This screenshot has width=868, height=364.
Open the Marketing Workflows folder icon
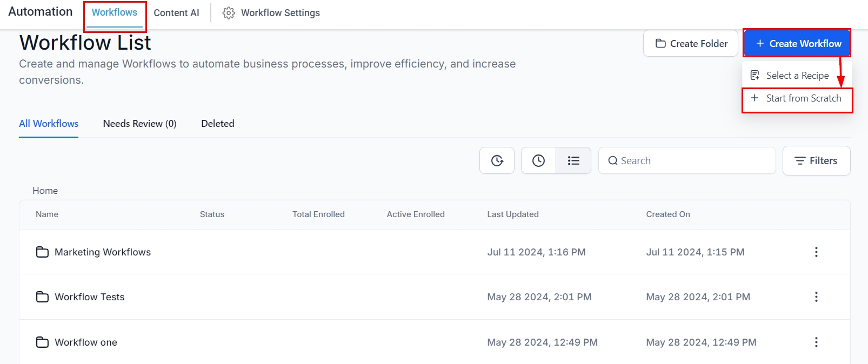[42, 252]
